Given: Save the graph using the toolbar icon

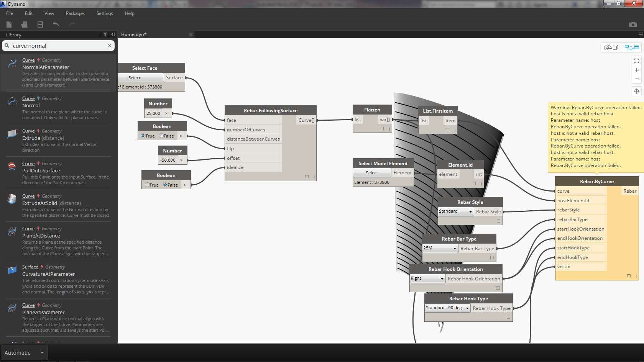Looking at the screenshot, I should 40,25.
